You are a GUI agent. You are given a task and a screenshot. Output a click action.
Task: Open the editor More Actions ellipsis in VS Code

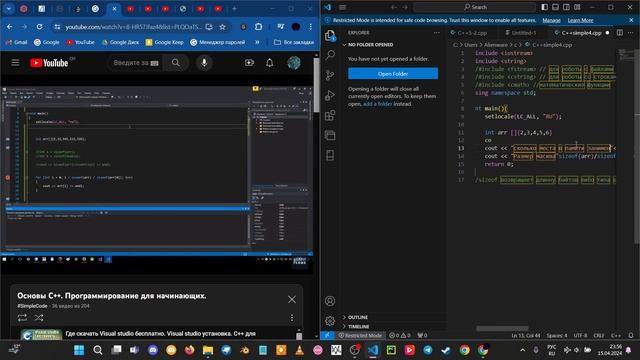coord(631,33)
